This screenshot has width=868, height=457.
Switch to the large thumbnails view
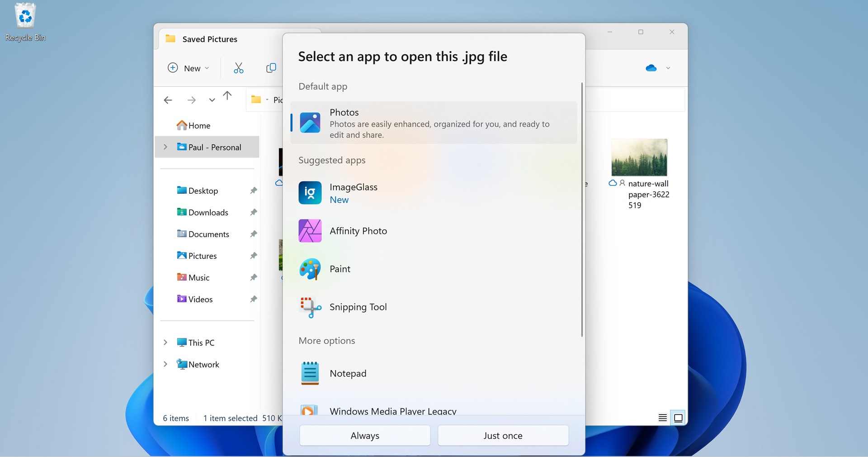tap(678, 418)
